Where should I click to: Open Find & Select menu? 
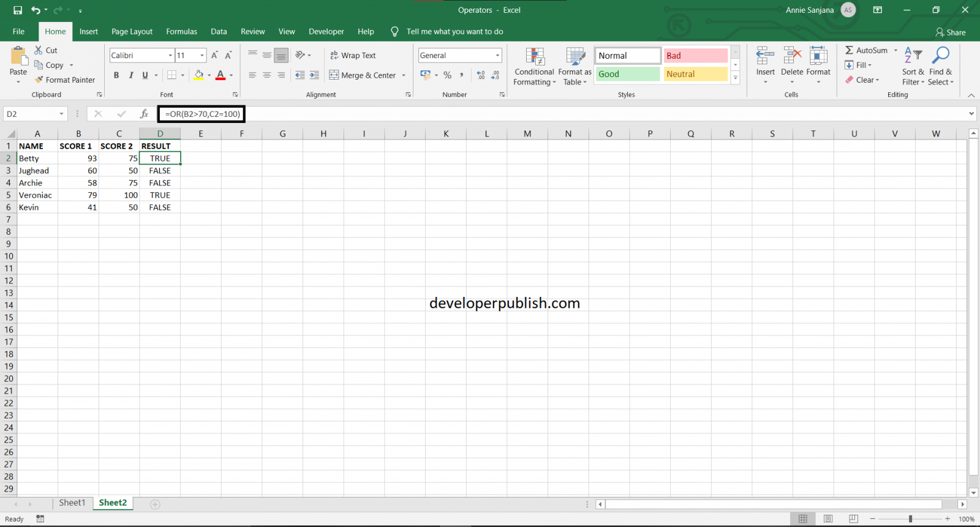940,67
